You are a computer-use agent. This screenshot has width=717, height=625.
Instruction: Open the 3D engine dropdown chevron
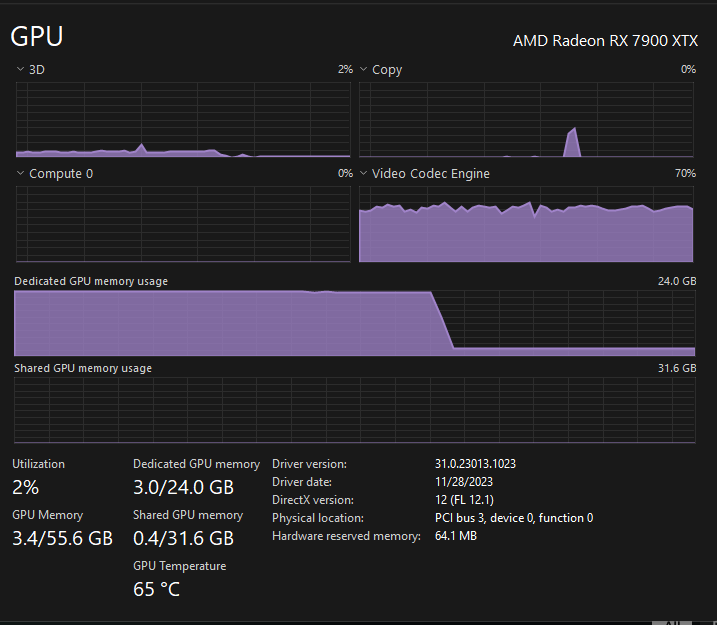pyautogui.click(x=20, y=70)
